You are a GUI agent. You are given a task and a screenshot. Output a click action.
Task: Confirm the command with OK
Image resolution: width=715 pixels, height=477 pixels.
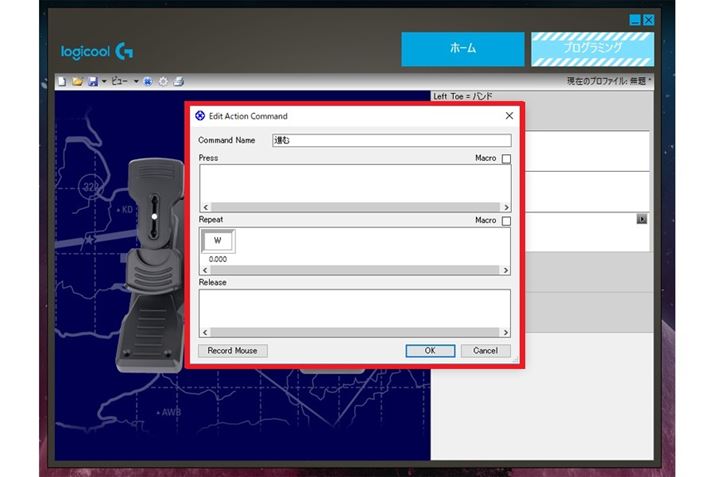430,351
